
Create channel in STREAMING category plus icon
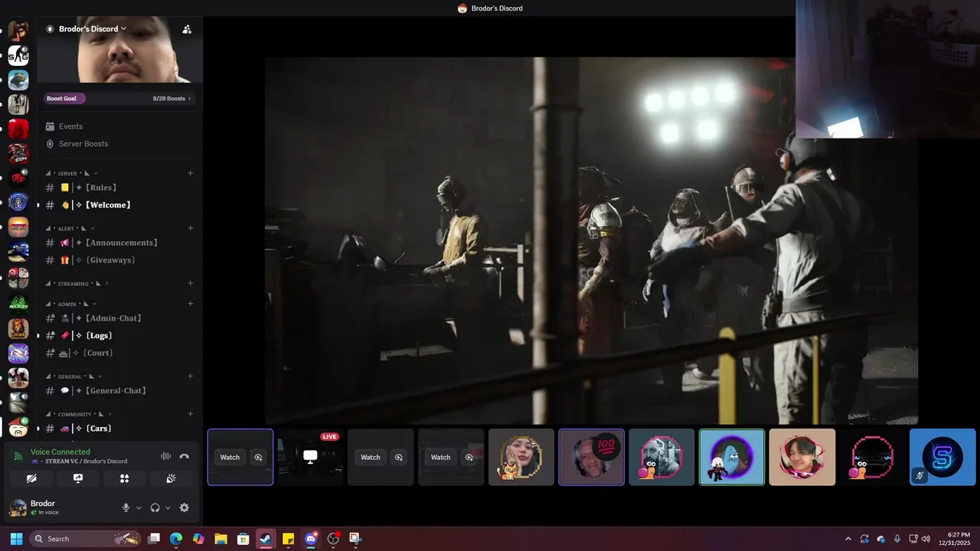[190, 284]
